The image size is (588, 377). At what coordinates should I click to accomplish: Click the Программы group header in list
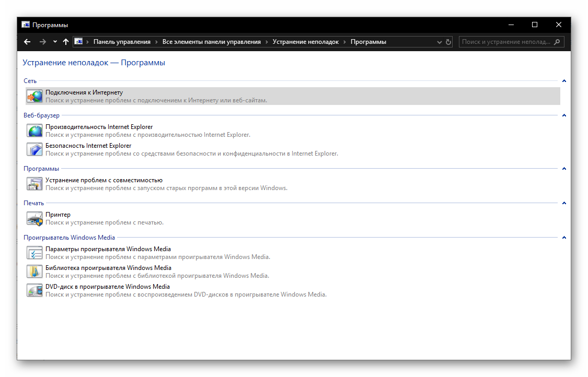click(x=41, y=169)
